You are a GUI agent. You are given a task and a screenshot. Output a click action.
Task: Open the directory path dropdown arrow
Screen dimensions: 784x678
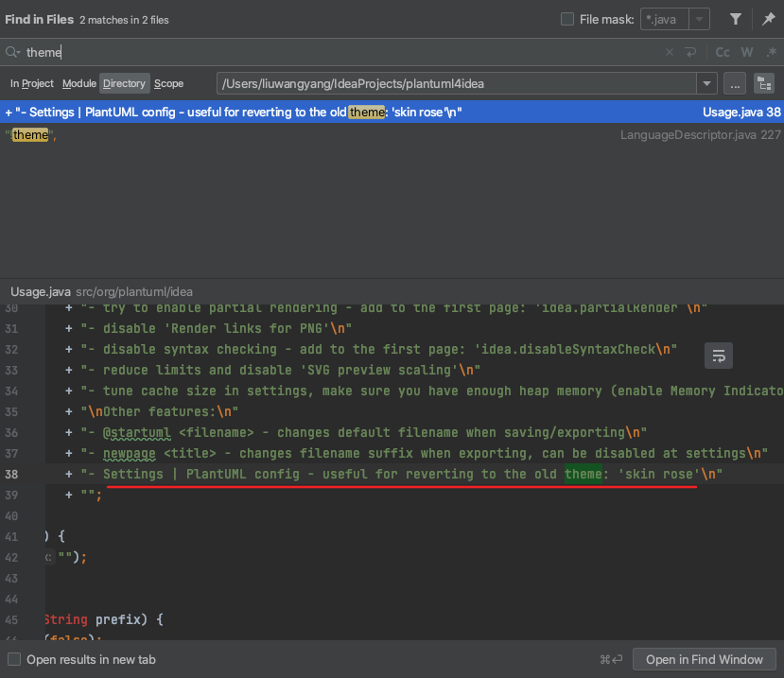tap(706, 84)
